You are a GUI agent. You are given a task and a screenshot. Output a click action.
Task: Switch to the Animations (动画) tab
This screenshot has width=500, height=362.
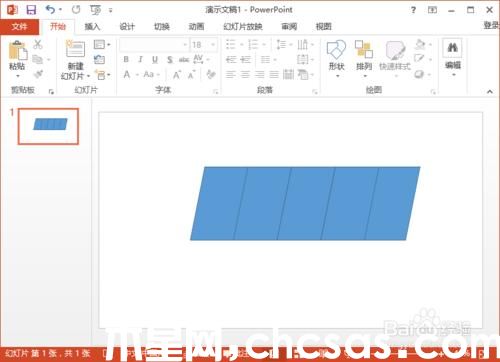(196, 27)
